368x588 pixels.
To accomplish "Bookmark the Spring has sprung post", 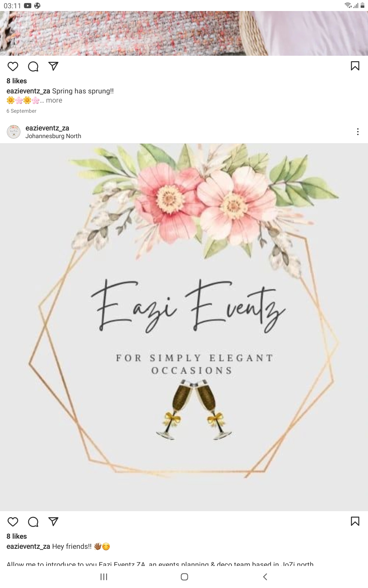I will click(x=355, y=66).
